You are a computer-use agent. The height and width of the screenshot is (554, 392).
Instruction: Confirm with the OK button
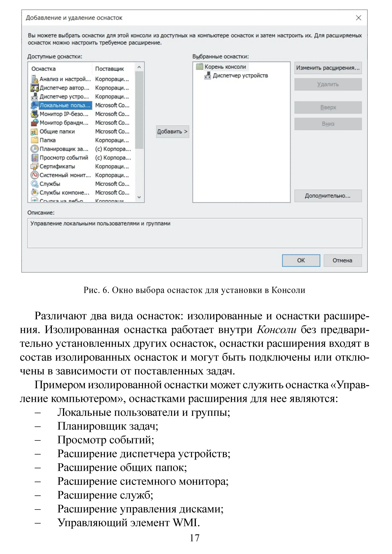tap(301, 260)
